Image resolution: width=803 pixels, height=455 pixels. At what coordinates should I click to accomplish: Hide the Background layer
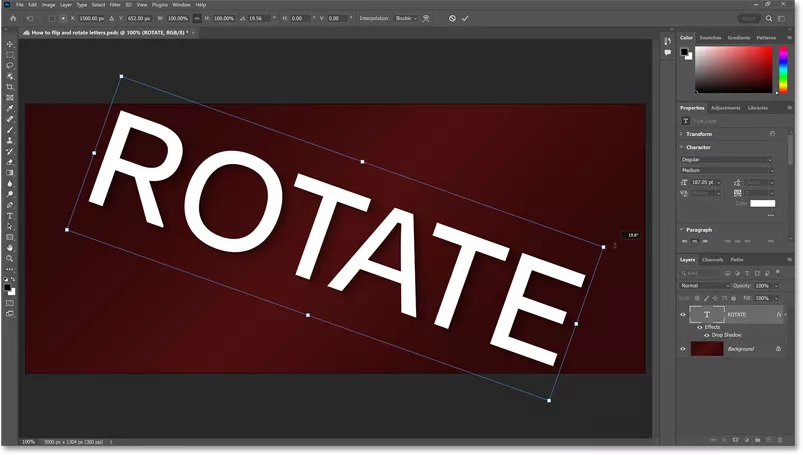(x=683, y=349)
